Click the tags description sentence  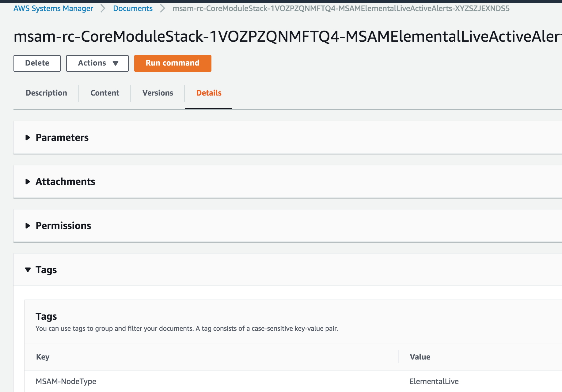click(x=187, y=328)
